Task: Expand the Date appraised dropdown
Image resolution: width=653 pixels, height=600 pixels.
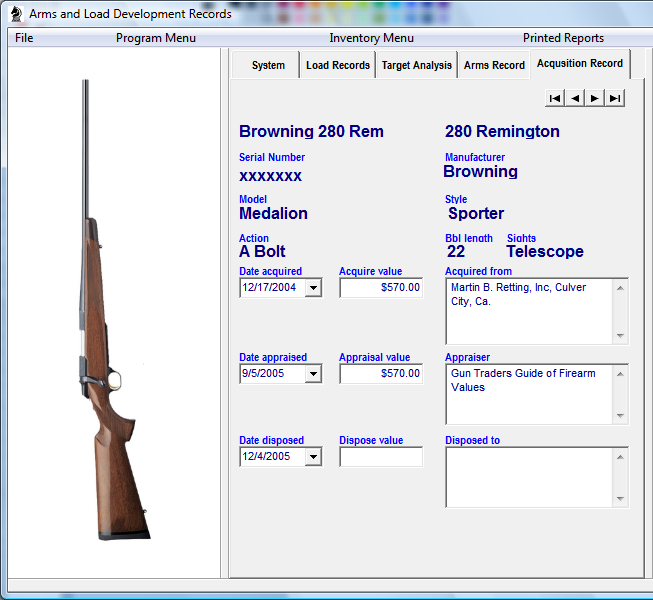Action: click(313, 374)
